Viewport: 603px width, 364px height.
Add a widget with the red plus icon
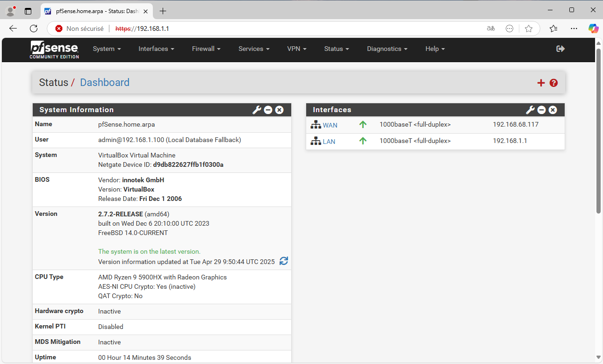(x=541, y=83)
